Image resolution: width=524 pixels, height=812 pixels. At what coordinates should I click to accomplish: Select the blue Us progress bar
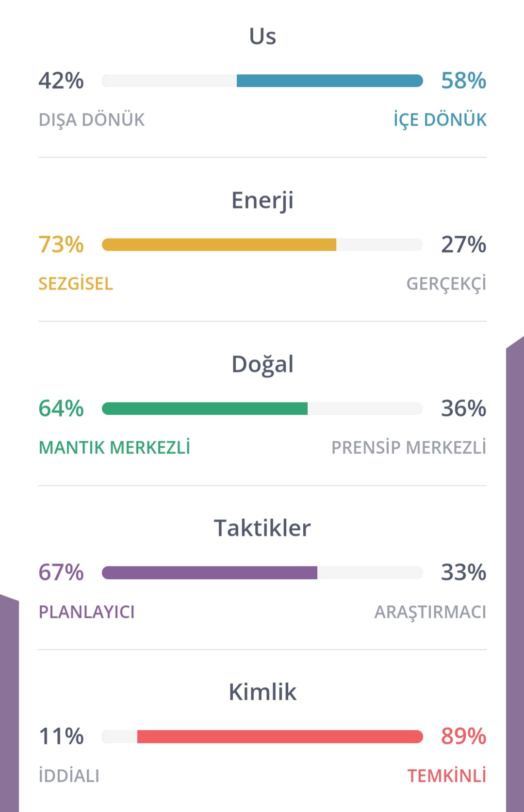(x=262, y=81)
